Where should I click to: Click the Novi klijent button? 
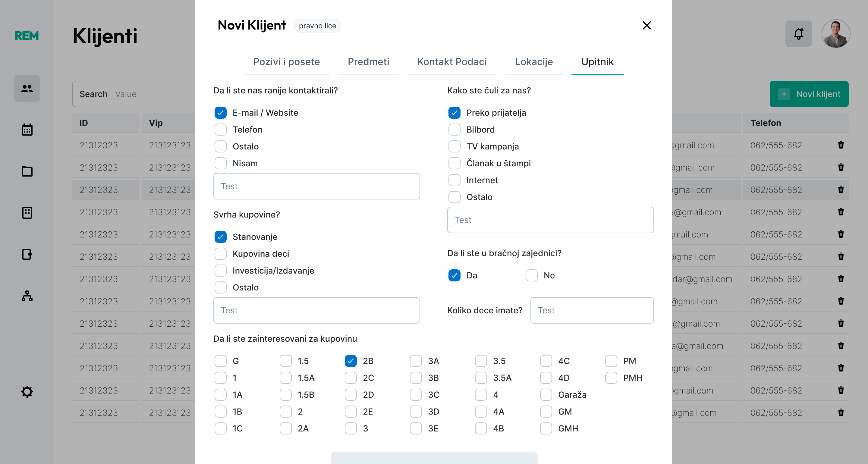(x=809, y=94)
